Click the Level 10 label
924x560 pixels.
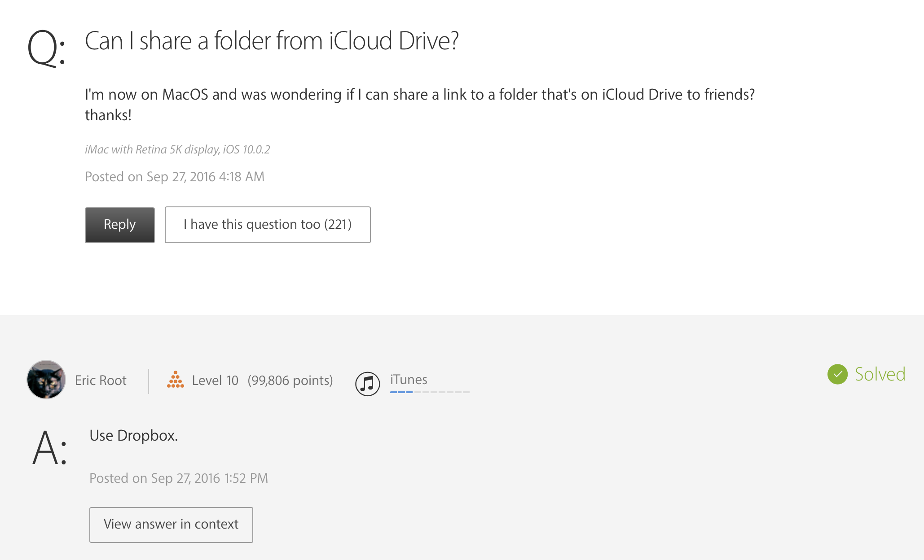[215, 381]
